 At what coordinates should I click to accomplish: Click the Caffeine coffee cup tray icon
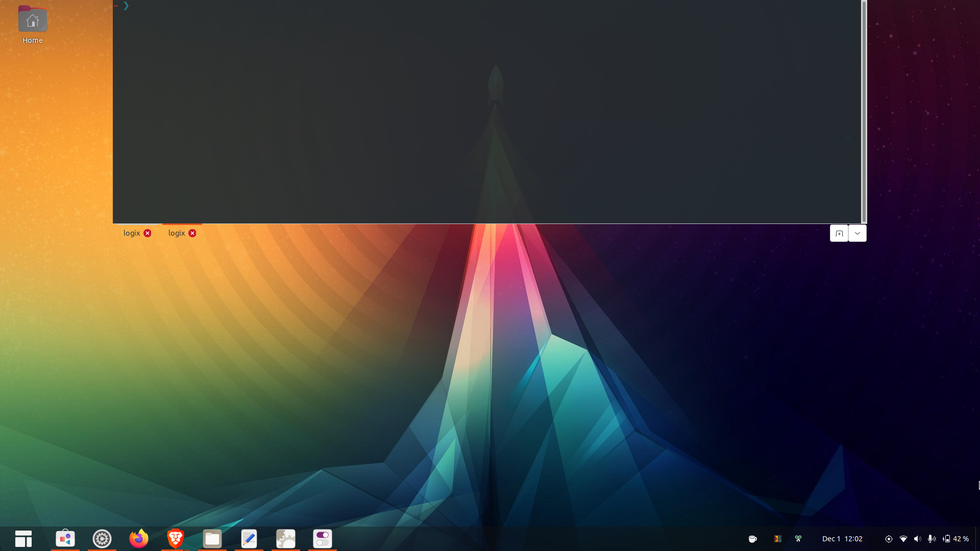[x=753, y=539]
